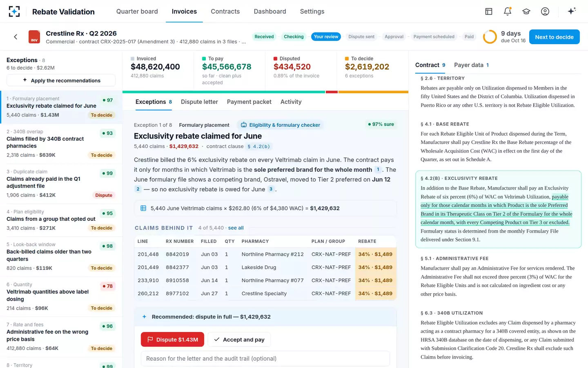Image resolution: width=588 pixels, height=368 pixels.
Task: Click the checkmark icon on Accept and pay
Action: pyautogui.click(x=217, y=339)
